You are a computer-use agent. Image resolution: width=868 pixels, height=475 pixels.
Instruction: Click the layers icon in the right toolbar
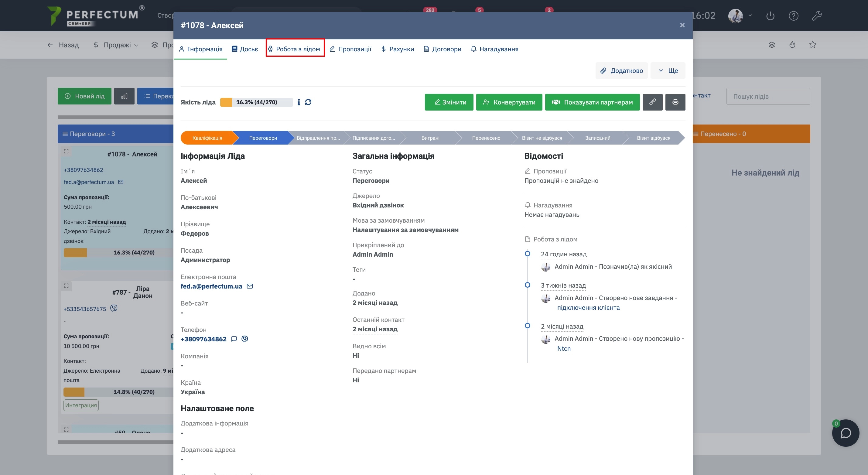pyautogui.click(x=772, y=44)
